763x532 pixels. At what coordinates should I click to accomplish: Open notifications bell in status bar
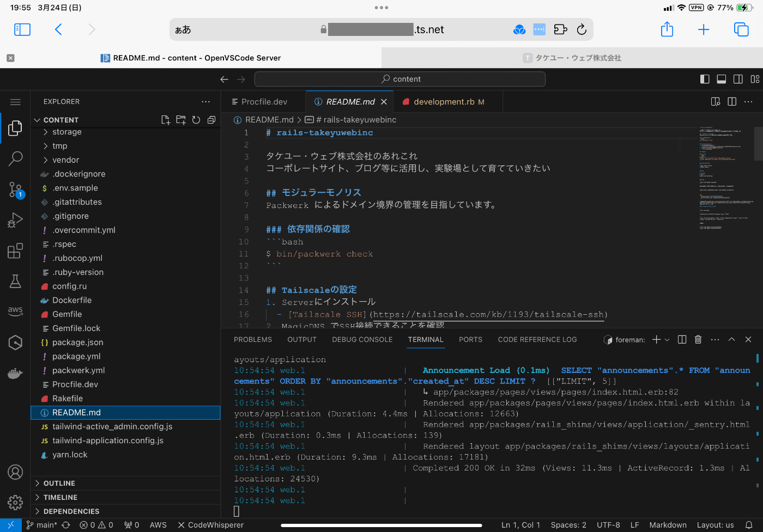coord(749,525)
